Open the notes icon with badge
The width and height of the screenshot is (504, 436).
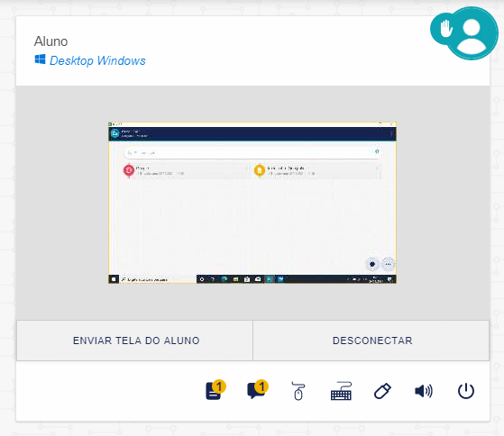[x=215, y=390]
